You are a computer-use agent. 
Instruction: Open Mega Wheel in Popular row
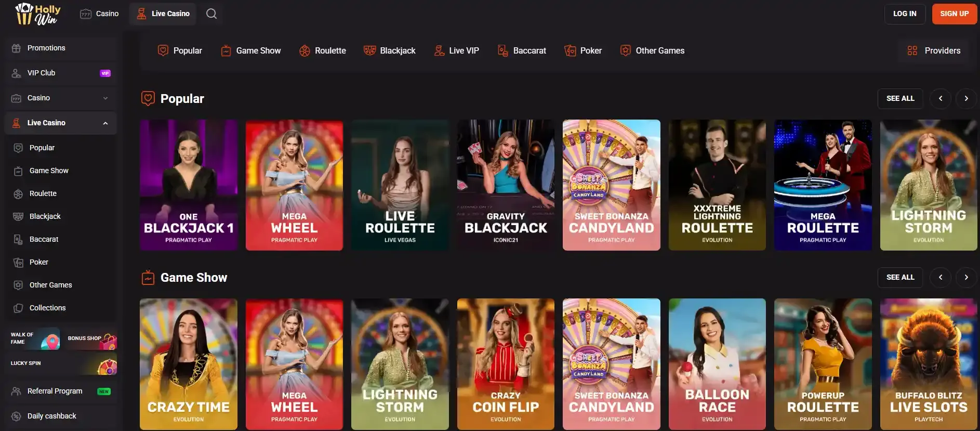tap(294, 185)
